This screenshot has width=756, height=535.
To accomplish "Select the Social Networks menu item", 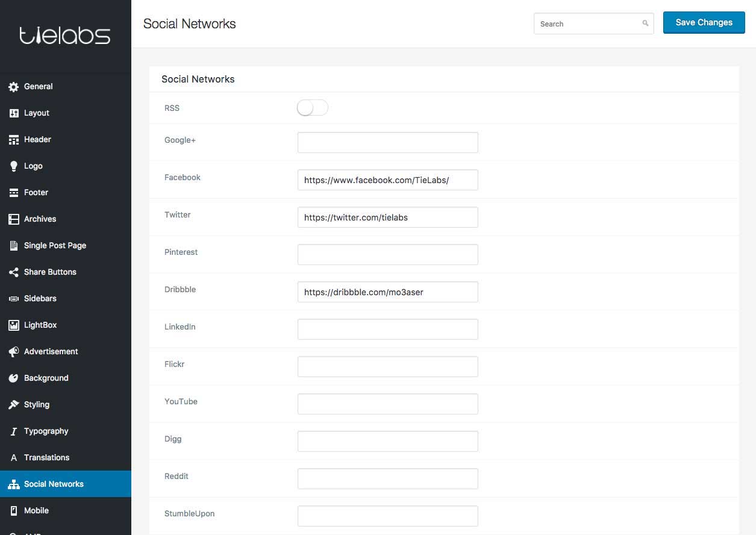I will point(65,484).
